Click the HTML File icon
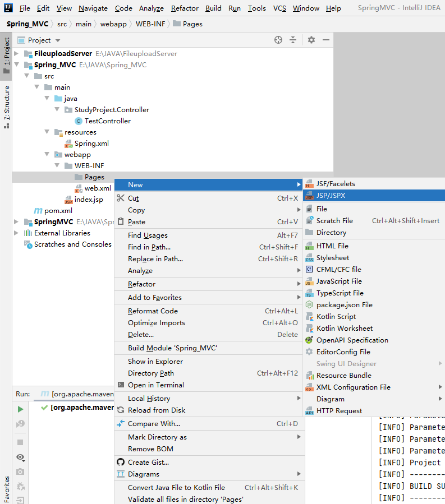 309,246
